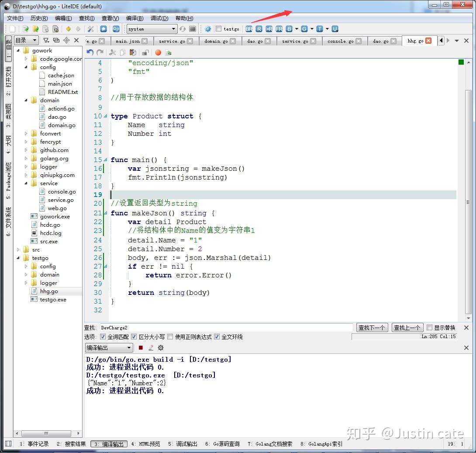Click the padlock icon in editor toolbar

click(145, 52)
